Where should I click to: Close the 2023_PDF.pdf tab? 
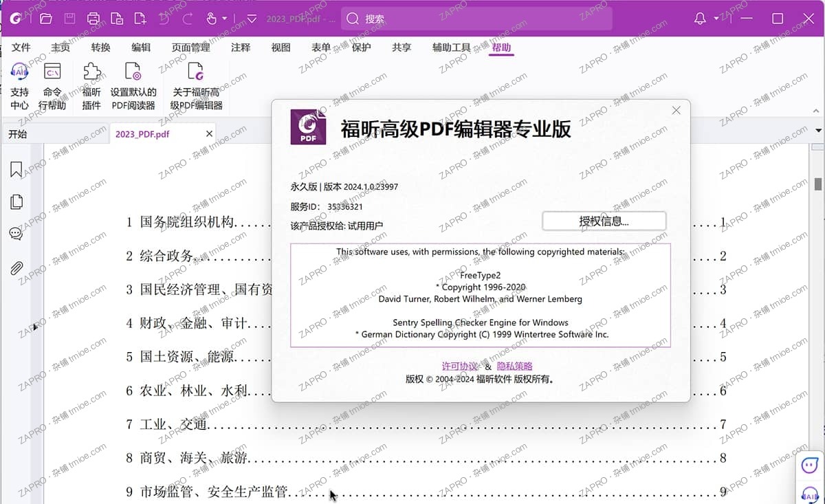209,134
